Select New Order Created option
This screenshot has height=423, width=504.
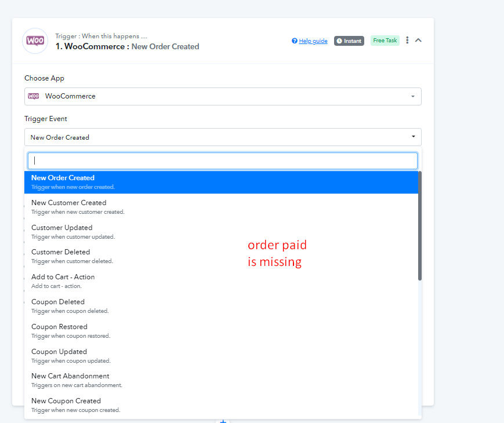tap(221, 182)
